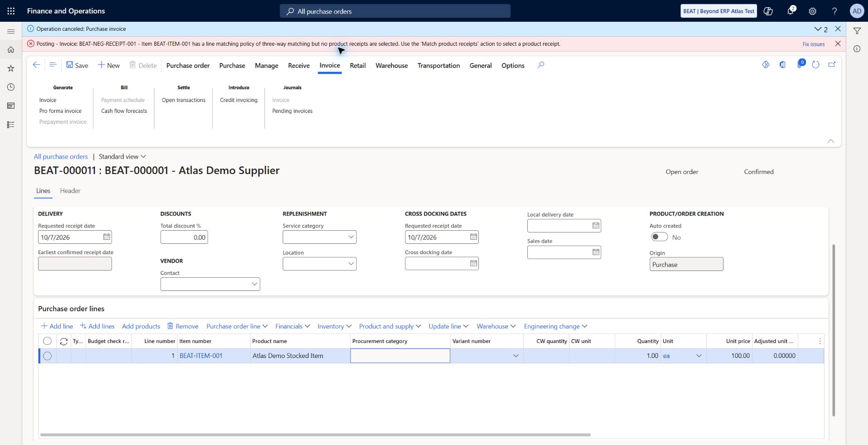Click Add line button
Screen dimensions: 868x445
(57, 326)
